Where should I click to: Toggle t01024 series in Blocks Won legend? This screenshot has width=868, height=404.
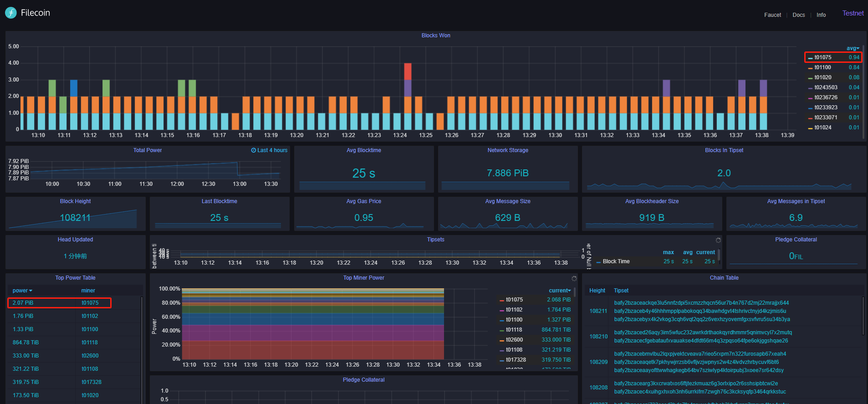pyautogui.click(x=823, y=128)
